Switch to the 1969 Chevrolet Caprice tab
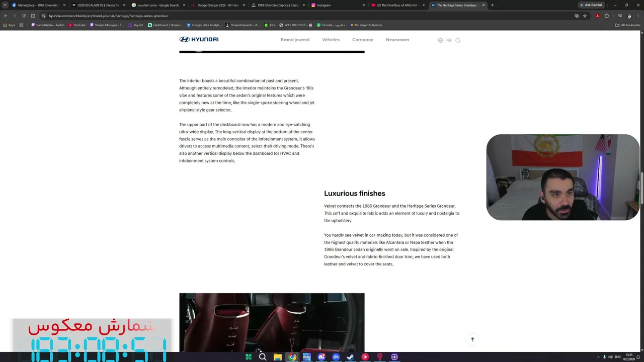The height and width of the screenshot is (362, 644). (278, 5)
